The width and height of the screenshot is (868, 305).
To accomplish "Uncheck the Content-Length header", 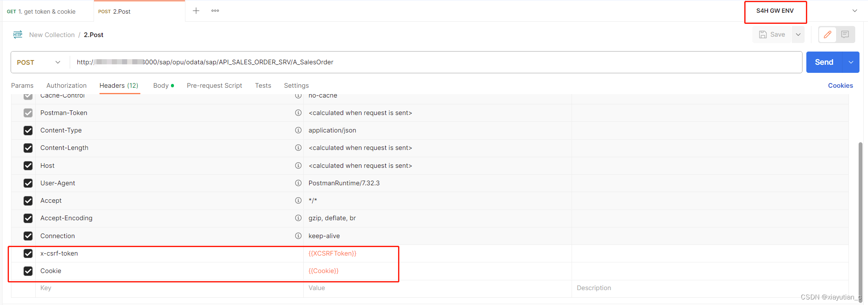I will pyautogui.click(x=28, y=148).
